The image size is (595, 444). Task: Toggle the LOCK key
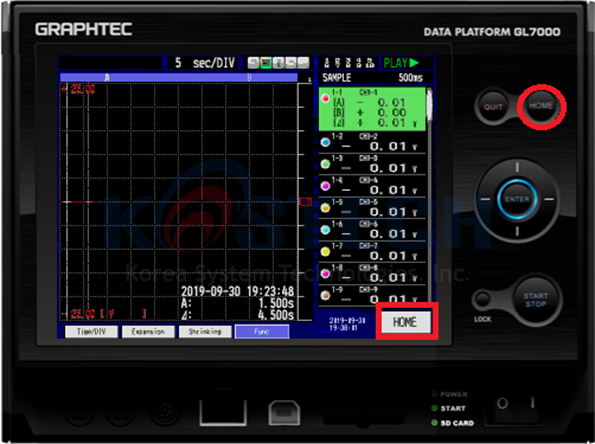(x=482, y=300)
